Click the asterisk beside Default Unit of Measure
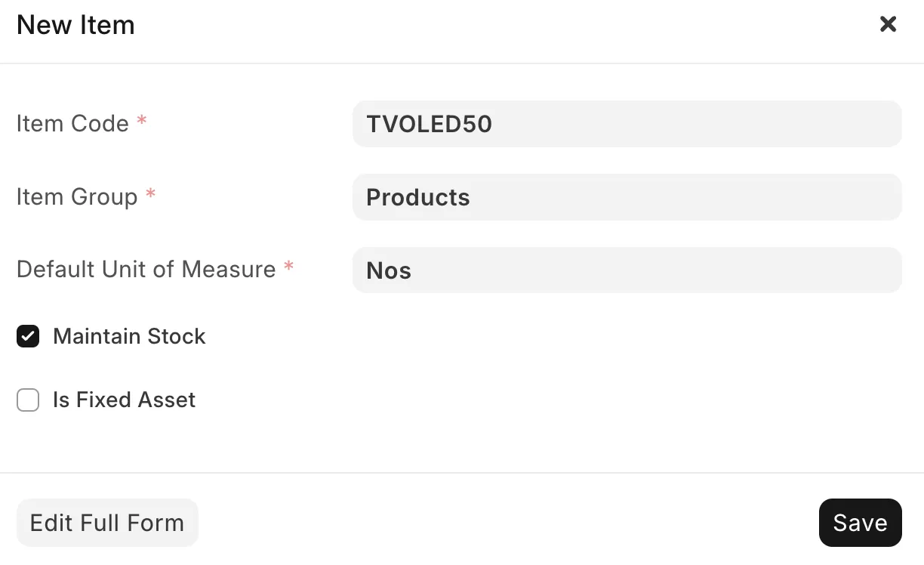Image resolution: width=924 pixels, height=565 pixels. (x=288, y=267)
